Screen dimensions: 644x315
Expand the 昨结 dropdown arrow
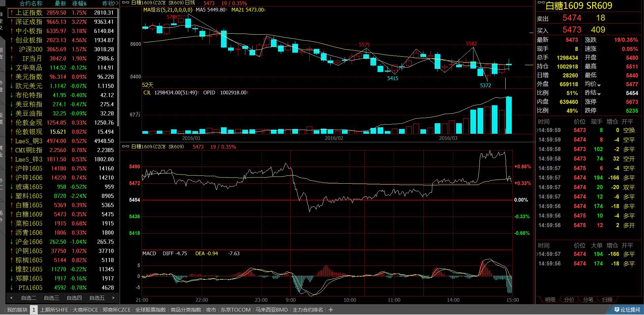599,94
